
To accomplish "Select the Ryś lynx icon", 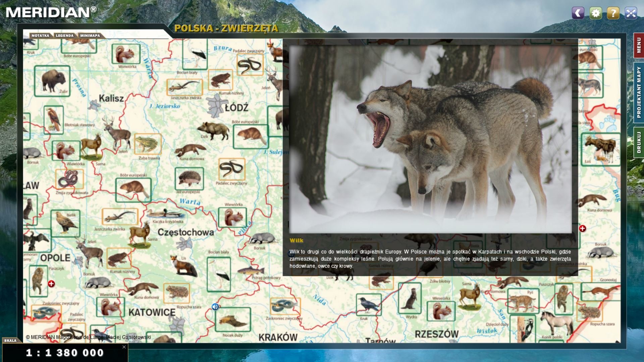I will (523, 301).
